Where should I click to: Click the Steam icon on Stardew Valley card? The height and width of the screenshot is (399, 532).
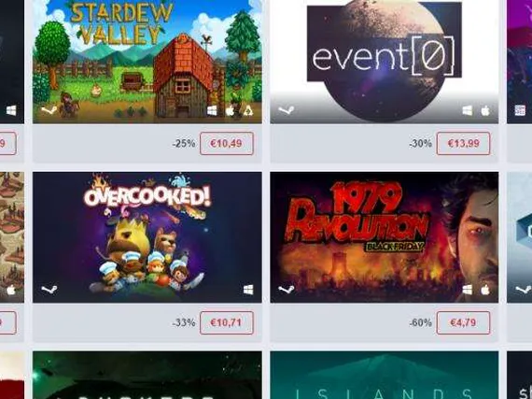49,110
